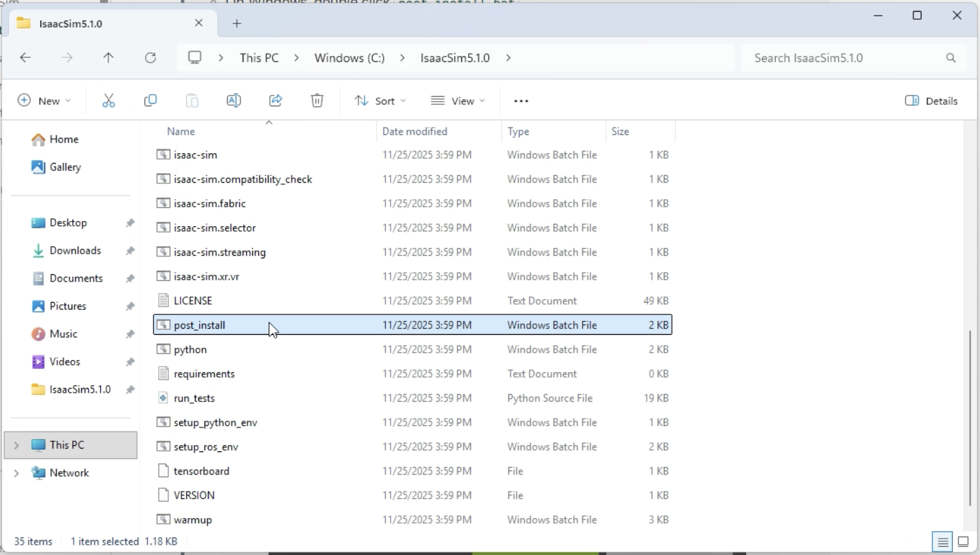Screen dimensions: 980x555
Task: Open the Sort dropdown
Action: tap(379, 100)
